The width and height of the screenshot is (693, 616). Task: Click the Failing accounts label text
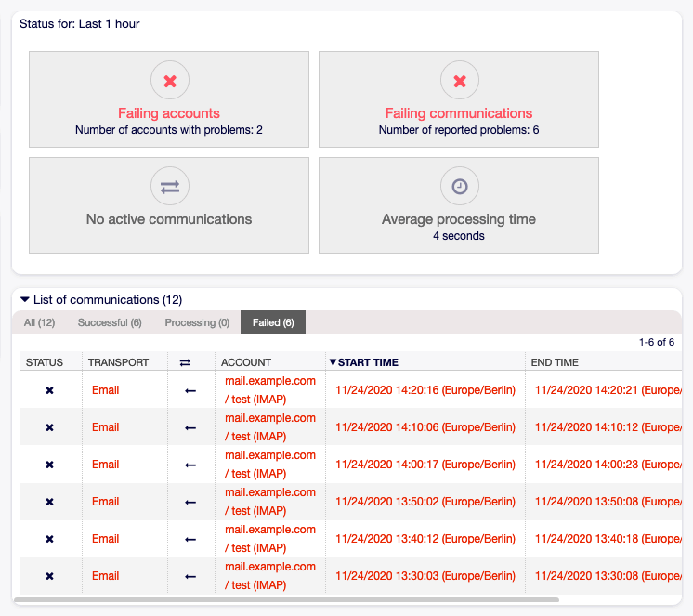169,113
